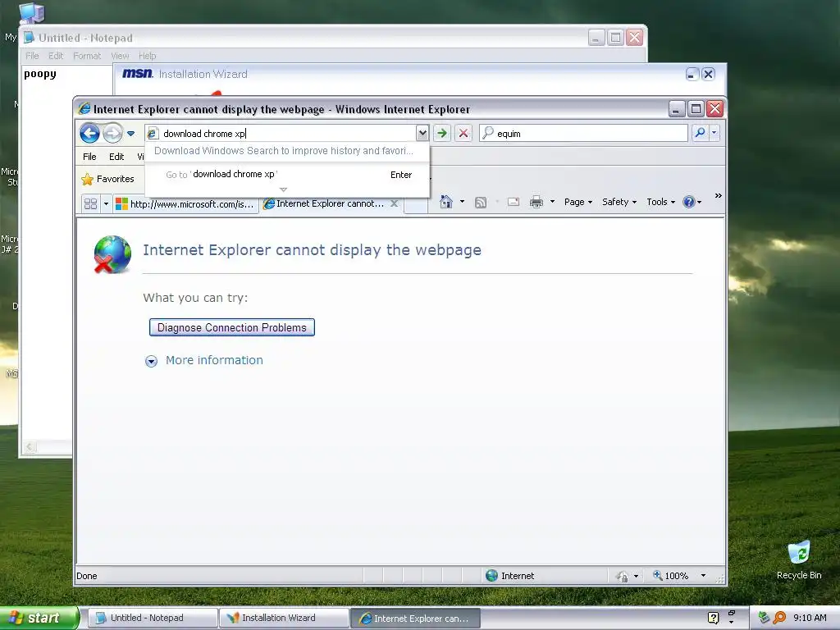840x630 pixels.
Task: Expand the address bar autocomplete dropdown arrow
Action: [422, 134]
